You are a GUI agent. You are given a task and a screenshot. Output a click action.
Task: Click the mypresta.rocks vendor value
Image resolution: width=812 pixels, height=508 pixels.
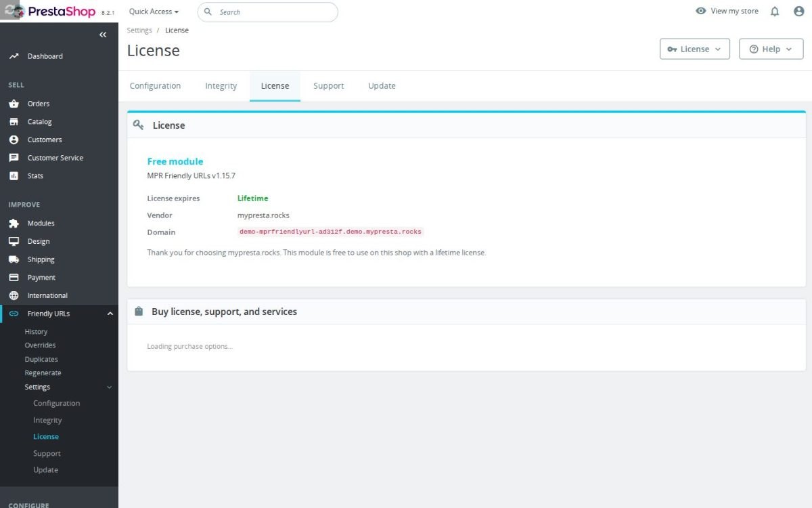point(263,215)
